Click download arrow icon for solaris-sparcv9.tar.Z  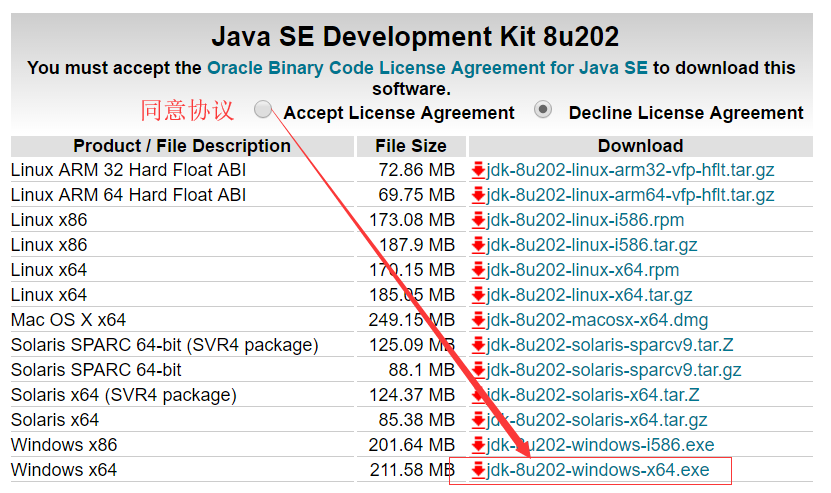479,345
